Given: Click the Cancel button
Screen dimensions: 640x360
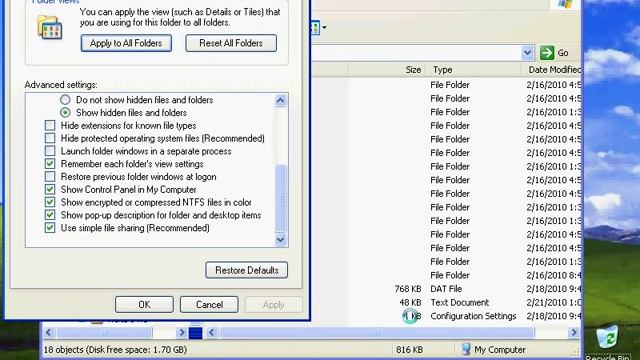Looking at the screenshot, I should pyautogui.click(x=209, y=304).
